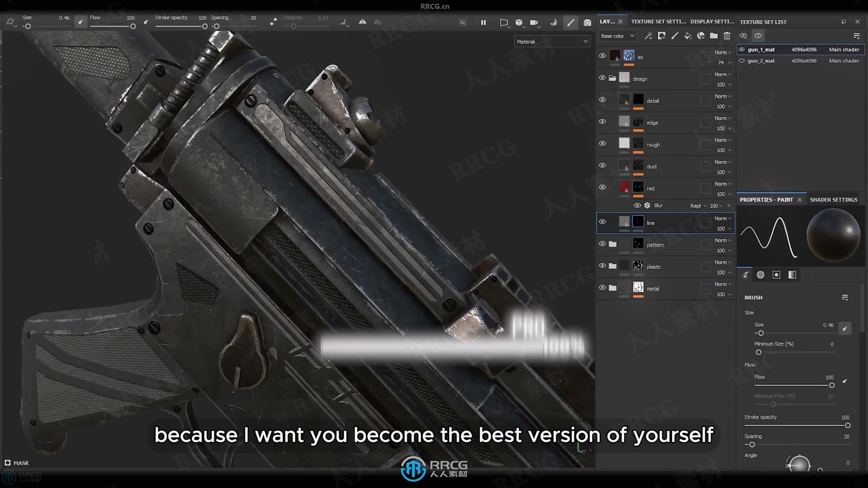
Task: Toggle visibility of the Blur filter
Action: pyautogui.click(x=637, y=205)
